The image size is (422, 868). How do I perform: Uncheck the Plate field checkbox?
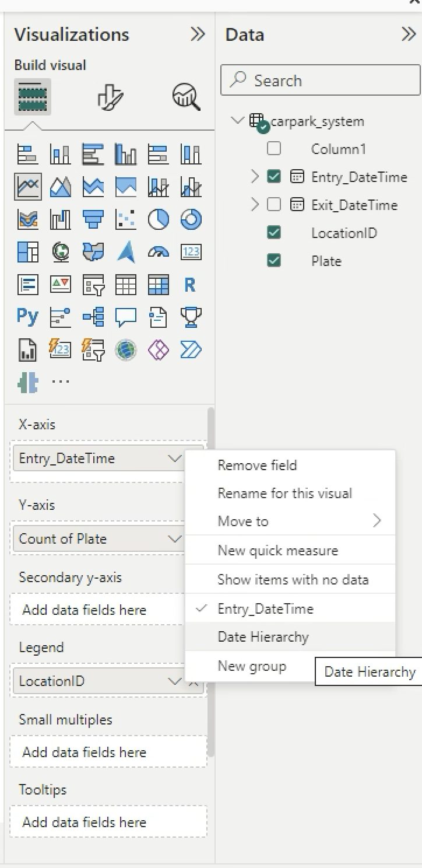(x=274, y=261)
